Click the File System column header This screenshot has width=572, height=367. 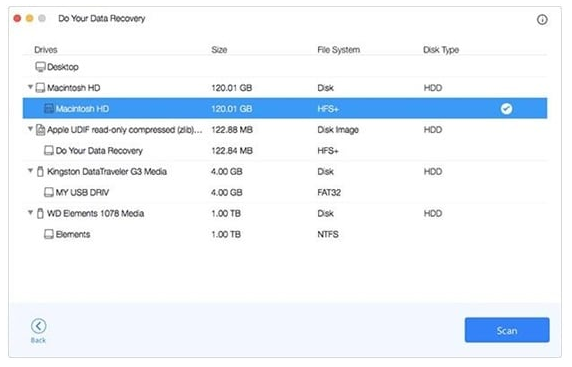[x=339, y=50]
